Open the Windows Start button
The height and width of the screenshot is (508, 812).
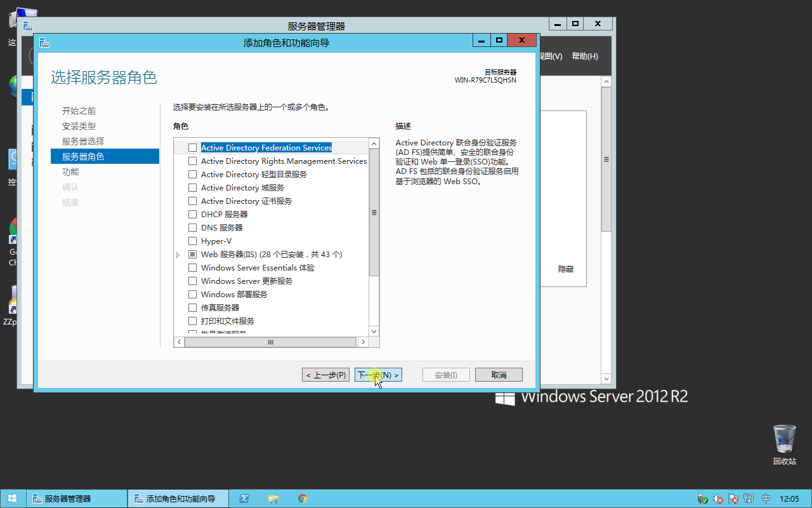pos(13,498)
